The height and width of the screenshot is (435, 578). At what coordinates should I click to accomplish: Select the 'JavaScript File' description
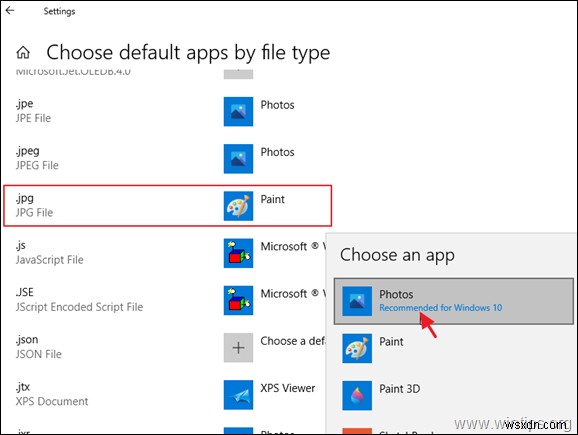49,260
